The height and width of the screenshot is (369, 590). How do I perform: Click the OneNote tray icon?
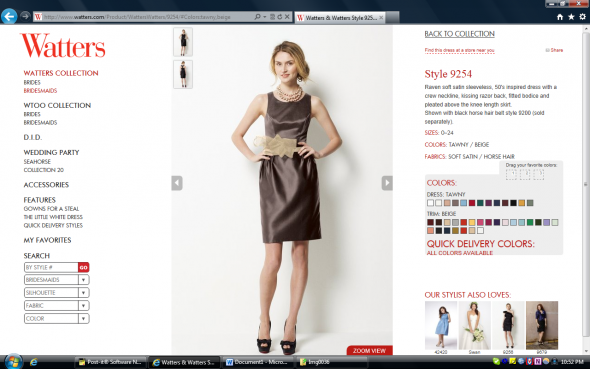coord(538,361)
